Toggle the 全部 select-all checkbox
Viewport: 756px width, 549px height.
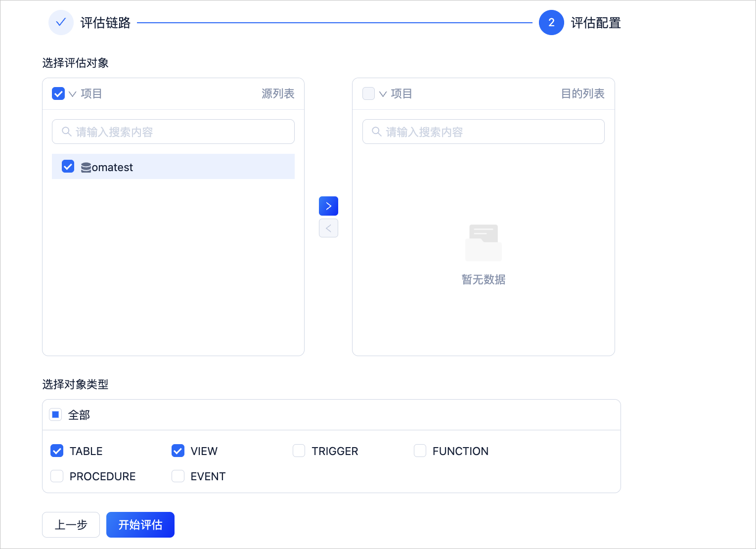55,414
